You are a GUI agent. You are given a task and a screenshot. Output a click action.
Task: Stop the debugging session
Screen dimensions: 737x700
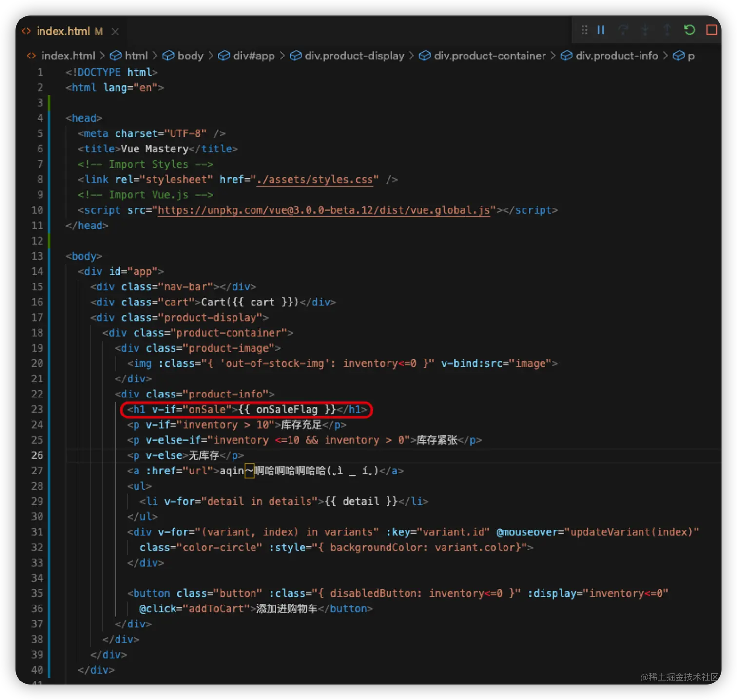711,30
